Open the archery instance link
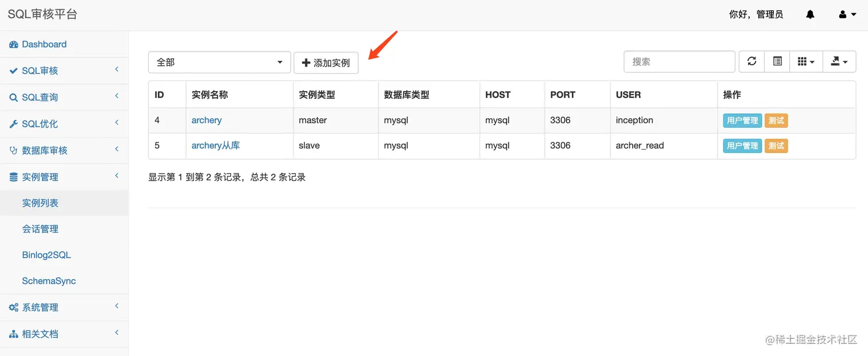 click(207, 120)
